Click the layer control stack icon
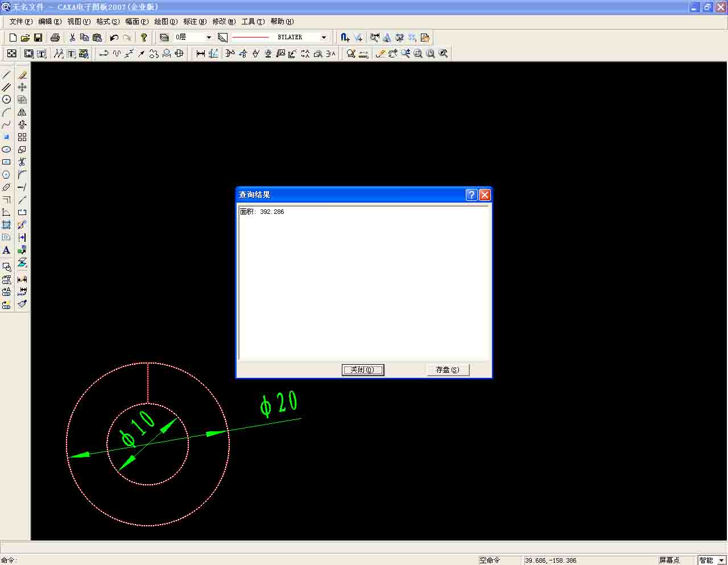The image size is (728, 565). 164,38
